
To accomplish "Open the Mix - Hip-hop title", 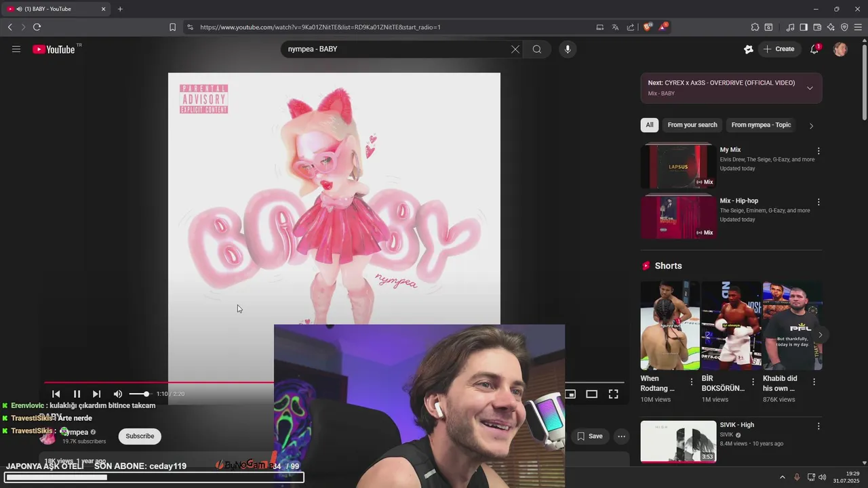I will coord(739,201).
